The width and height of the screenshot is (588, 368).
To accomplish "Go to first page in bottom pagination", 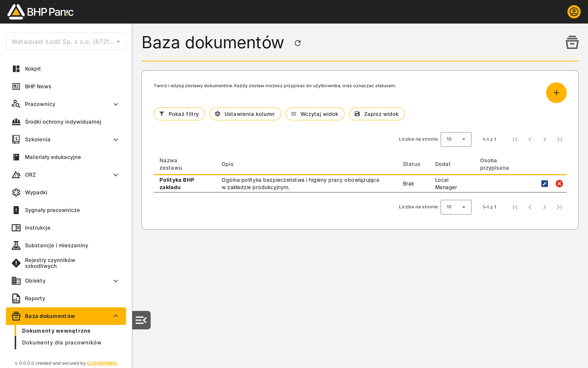I will click(x=515, y=207).
